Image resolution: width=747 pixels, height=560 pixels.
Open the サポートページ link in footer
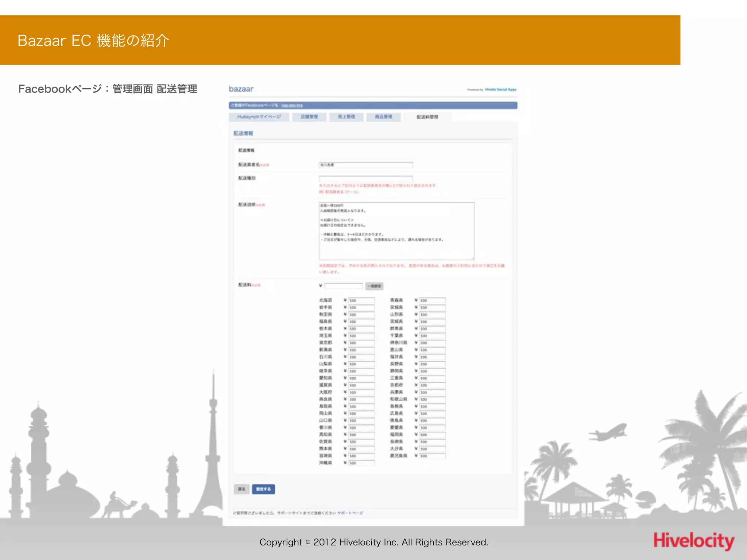point(350,513)
